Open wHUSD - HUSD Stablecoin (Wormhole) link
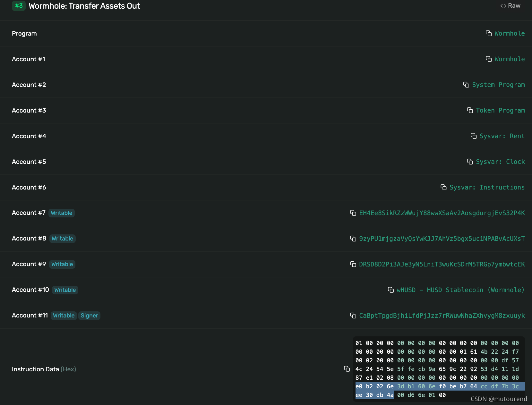 (460, 290)
